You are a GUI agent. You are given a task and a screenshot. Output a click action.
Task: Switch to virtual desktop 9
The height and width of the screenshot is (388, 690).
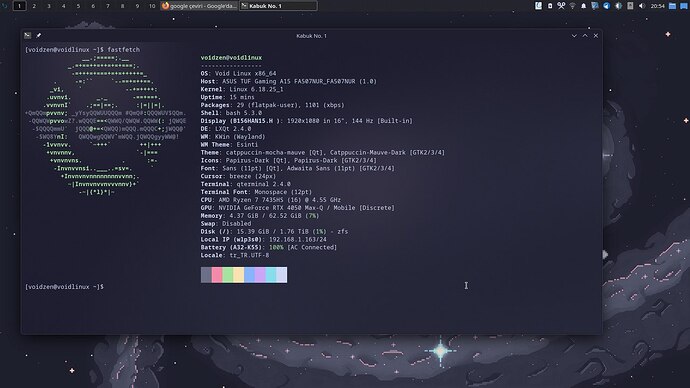click(137, 6)
